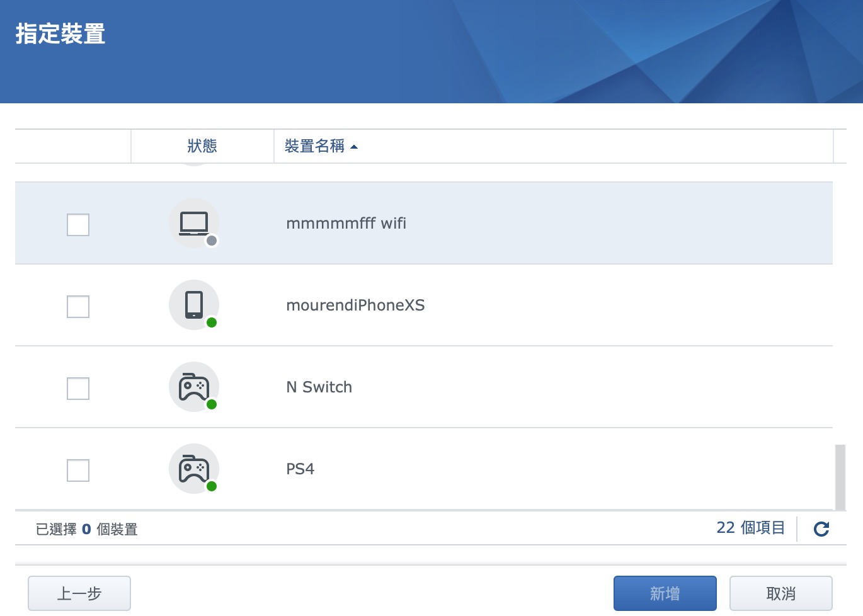Click the gamepad icon for PS4
The width and height of the screenshot is (863, 616).
[194, 469]
